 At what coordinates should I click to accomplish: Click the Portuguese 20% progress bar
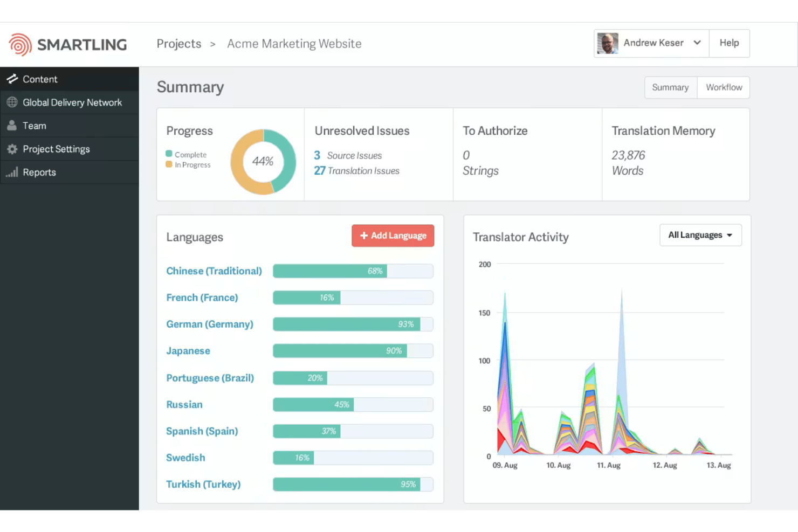353,378
